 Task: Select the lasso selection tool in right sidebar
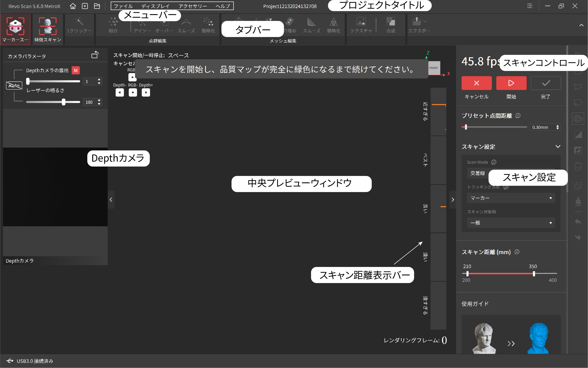coord(578,103)
